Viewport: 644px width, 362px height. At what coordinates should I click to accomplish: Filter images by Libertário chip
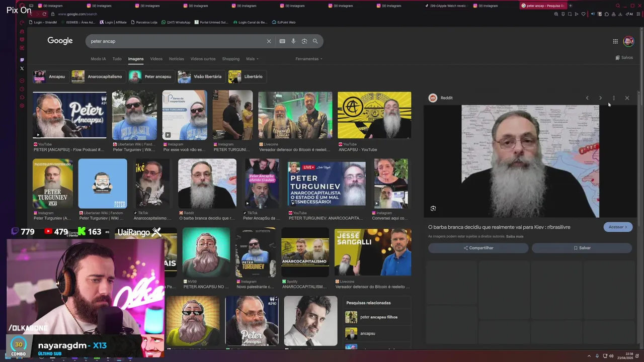247,76
